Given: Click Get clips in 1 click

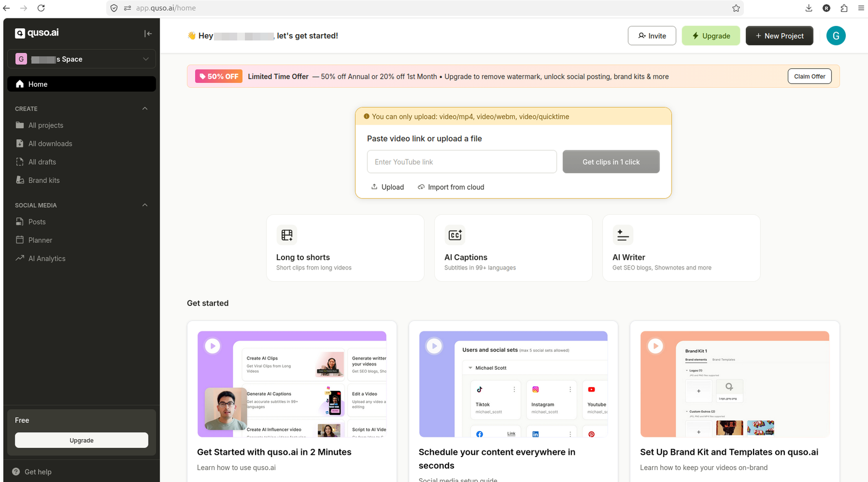Looking at the screenshot, I should tap(611, 162).
